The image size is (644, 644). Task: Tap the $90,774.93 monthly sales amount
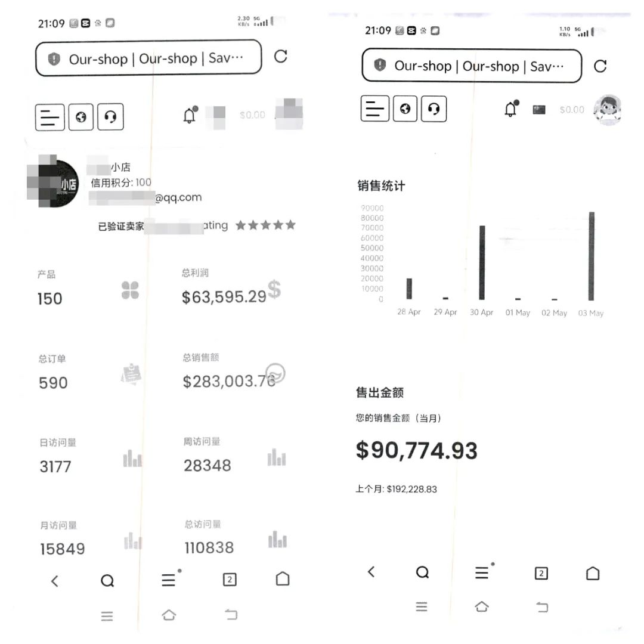click(x=416, y=451)
